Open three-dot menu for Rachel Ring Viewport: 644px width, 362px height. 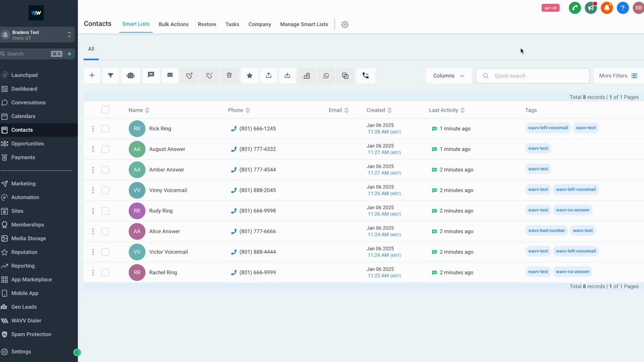93,273
